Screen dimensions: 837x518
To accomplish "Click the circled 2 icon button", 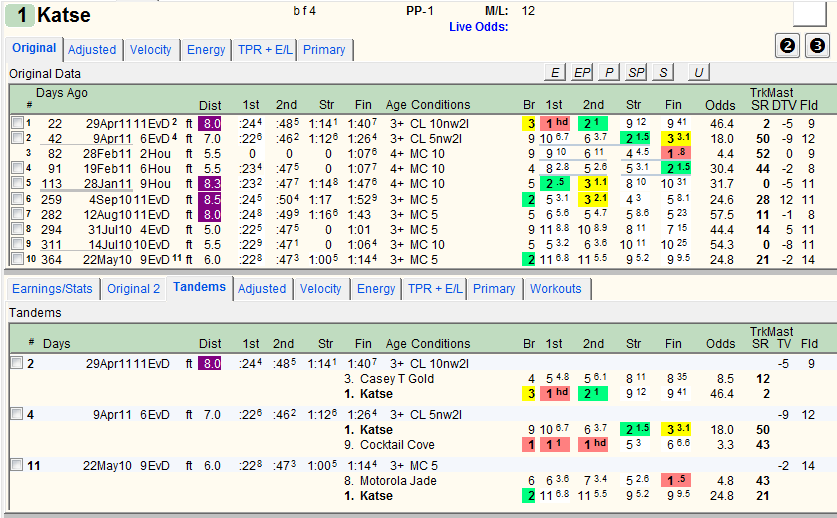I will click(x=787, y=46).
